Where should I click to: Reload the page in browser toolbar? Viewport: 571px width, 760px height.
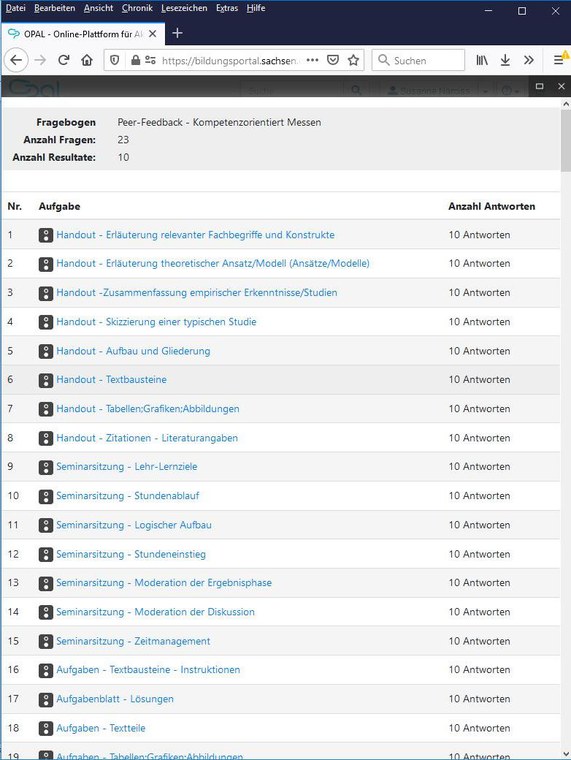point(63,60)
